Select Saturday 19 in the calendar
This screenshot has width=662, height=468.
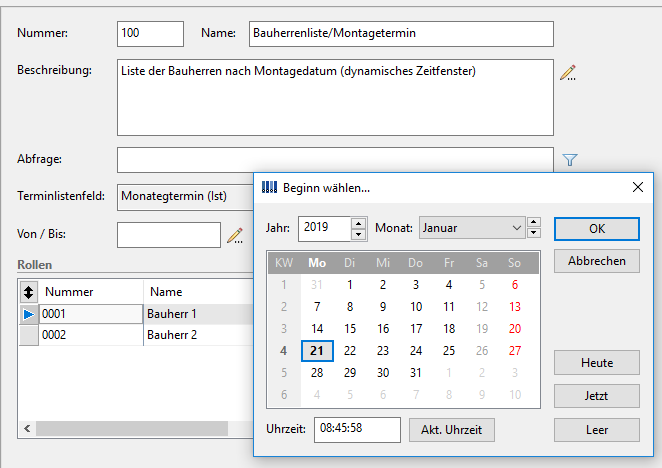pos(482,329)
